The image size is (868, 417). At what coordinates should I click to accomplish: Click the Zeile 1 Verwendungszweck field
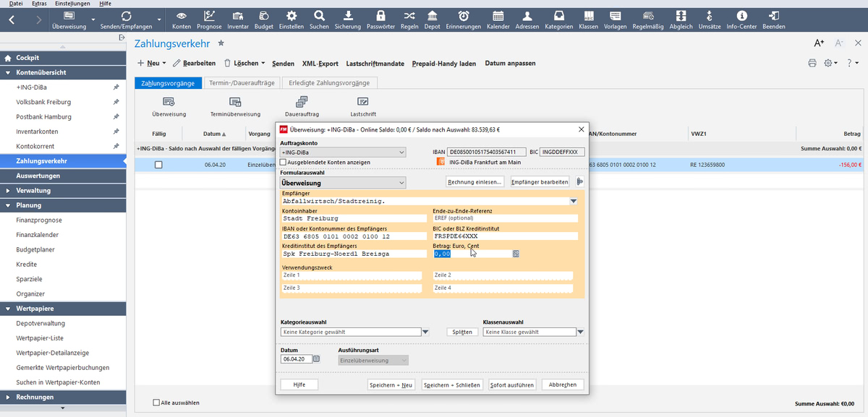click(x=352, y=275)
